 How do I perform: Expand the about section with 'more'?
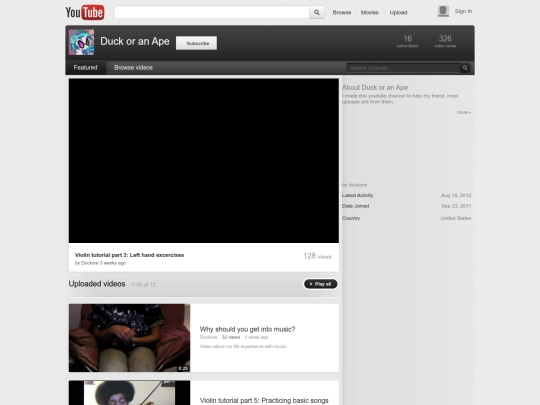click(x=464, y=112)
